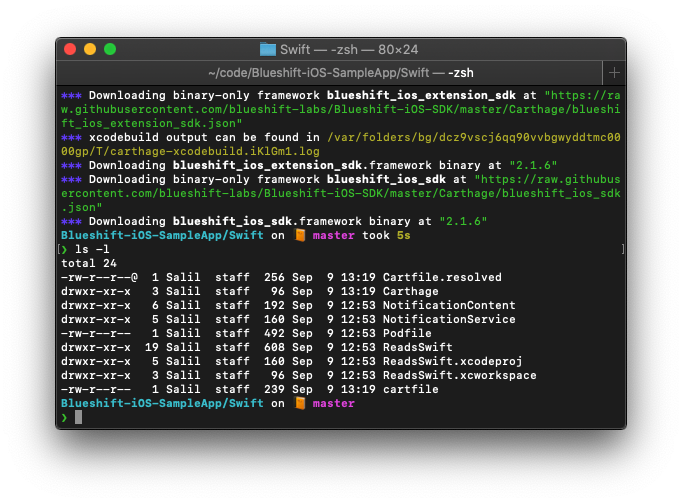
Task: Click the ReadsSwift directory name
Action: [x=418, y=347]
